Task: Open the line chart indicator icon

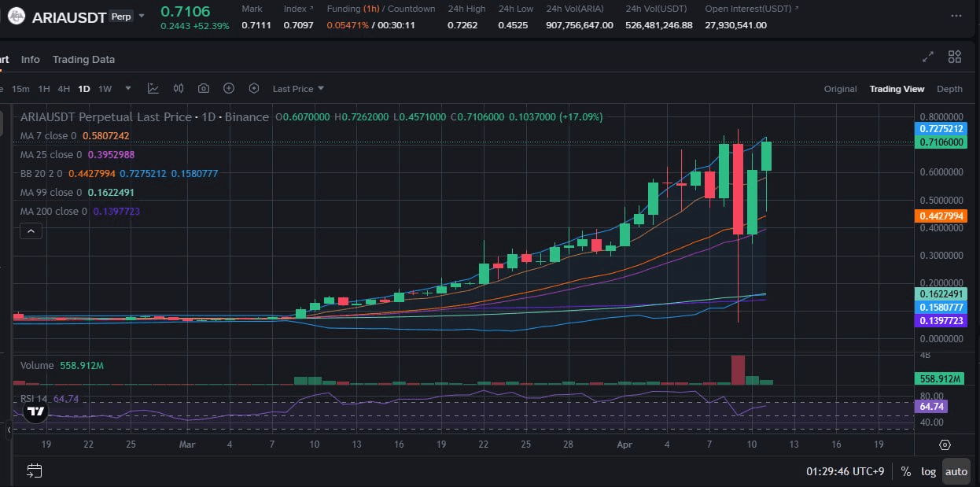Action: (153, 88)
